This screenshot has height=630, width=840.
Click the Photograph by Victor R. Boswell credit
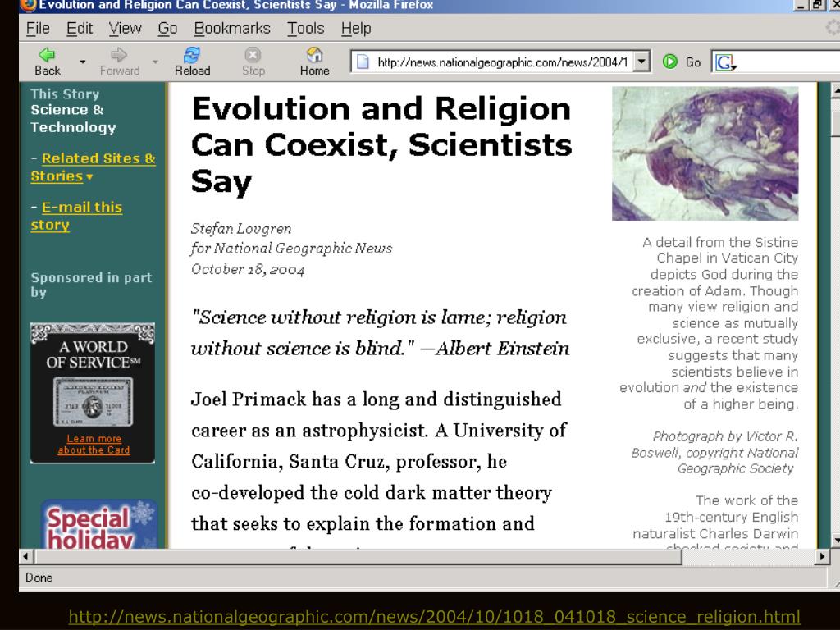[714, 452]
